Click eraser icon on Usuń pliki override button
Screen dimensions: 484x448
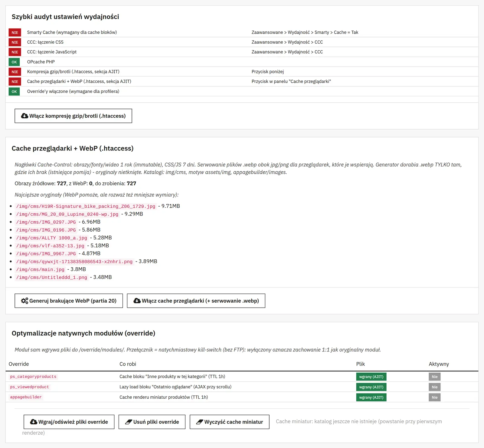129,422
